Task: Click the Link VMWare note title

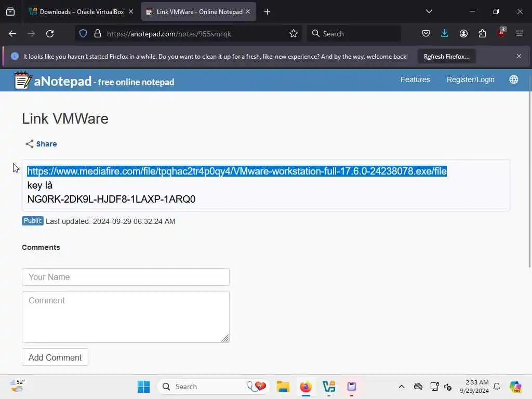Action: [65, 119]
